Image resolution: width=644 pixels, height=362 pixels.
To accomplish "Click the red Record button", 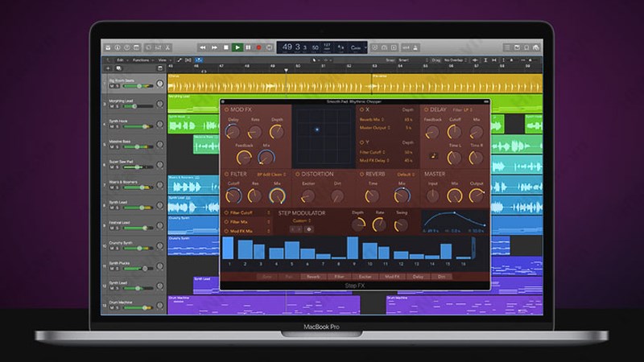I will tap(258, 47).
